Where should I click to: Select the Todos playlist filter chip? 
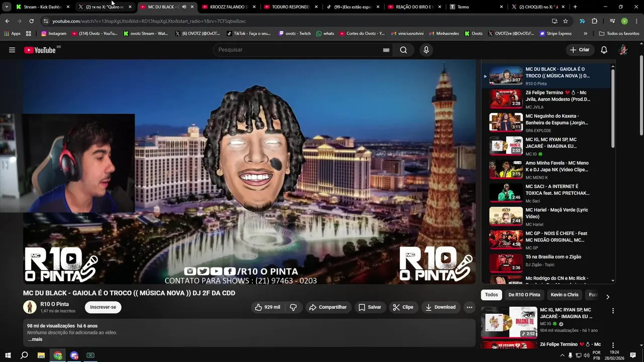[x=492, y=295]
